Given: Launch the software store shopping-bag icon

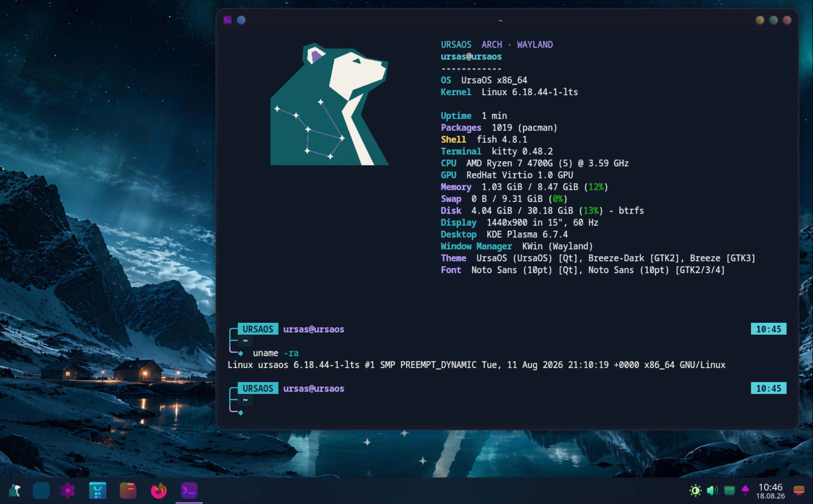Looking at the screenshot, I should point(97,491).
